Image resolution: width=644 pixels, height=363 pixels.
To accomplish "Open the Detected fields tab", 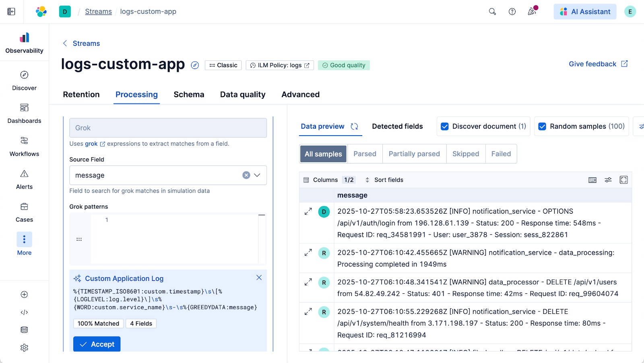I will pos(397,126).
